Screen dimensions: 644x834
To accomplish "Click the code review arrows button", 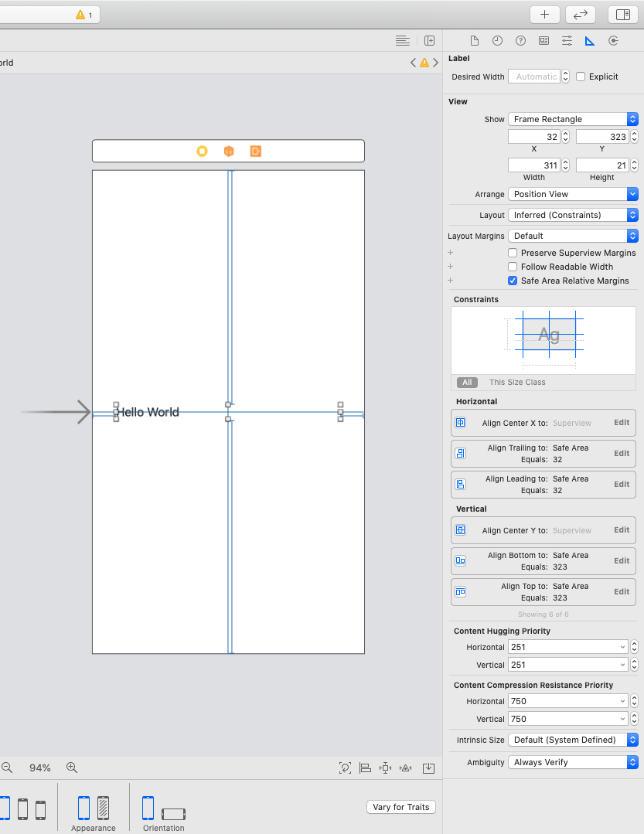I will point(580,15).
